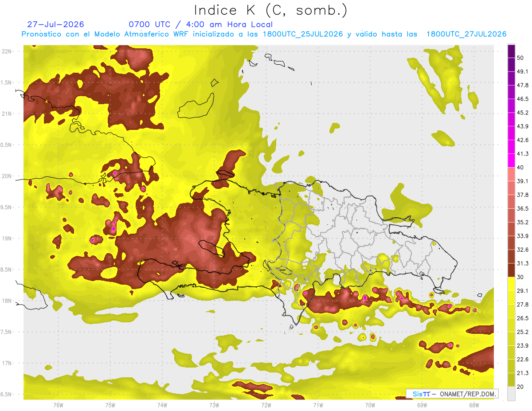This screenshot has width=532, height=411.
Task: Click the color scale label "23.9"
Action: [x=523, y=346]
